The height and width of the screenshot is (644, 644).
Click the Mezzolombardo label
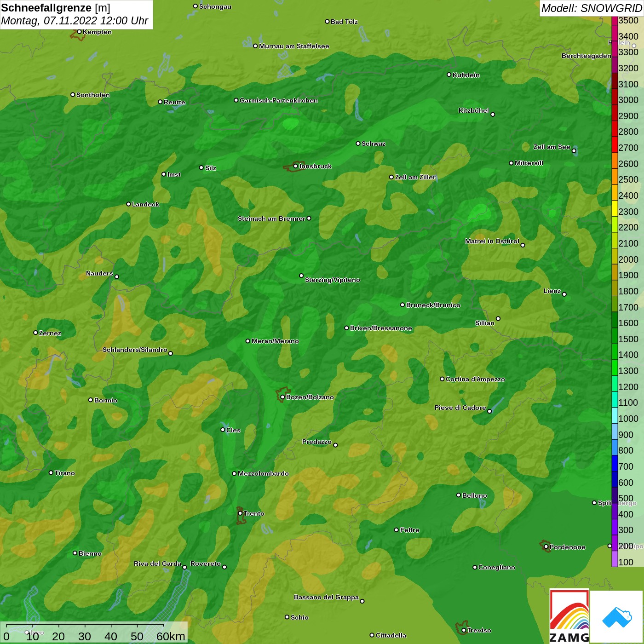click(x=263, y=473)
